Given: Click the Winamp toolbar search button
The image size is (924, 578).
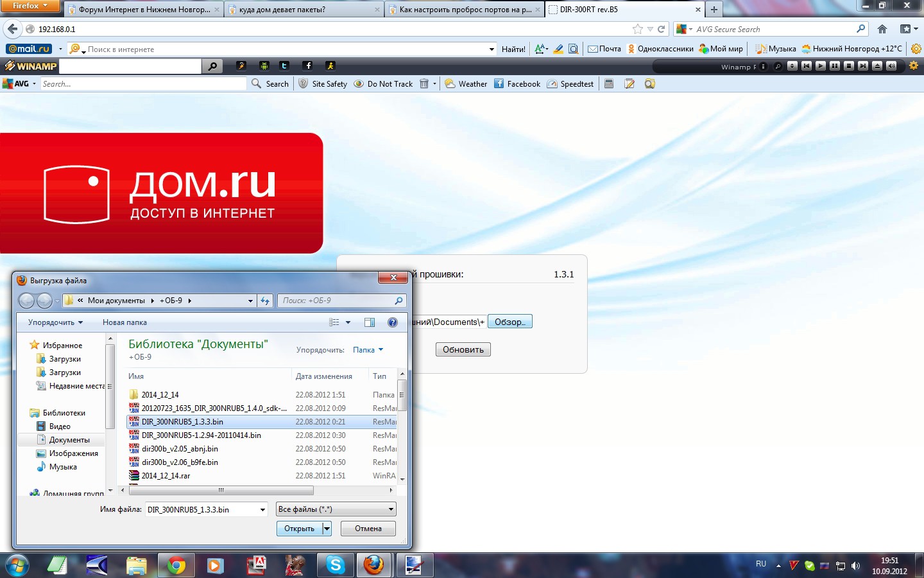Looking at the screenshot, I should tap(212, 66).
